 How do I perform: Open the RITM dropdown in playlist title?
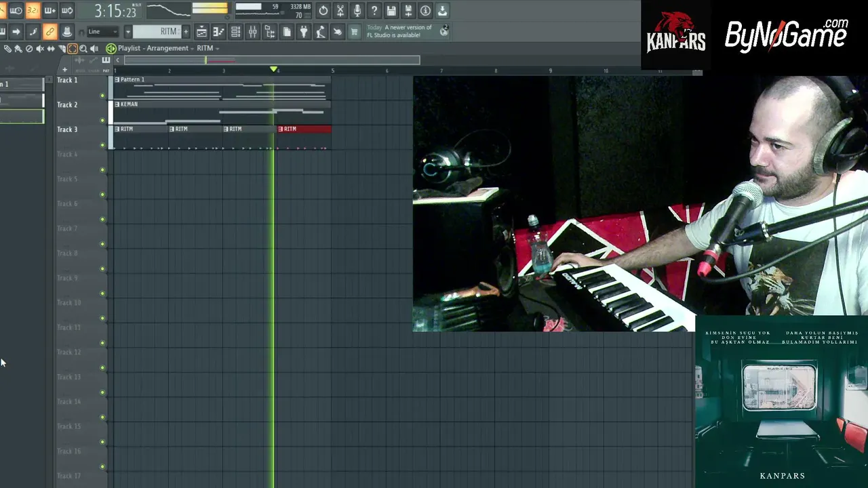208,48
